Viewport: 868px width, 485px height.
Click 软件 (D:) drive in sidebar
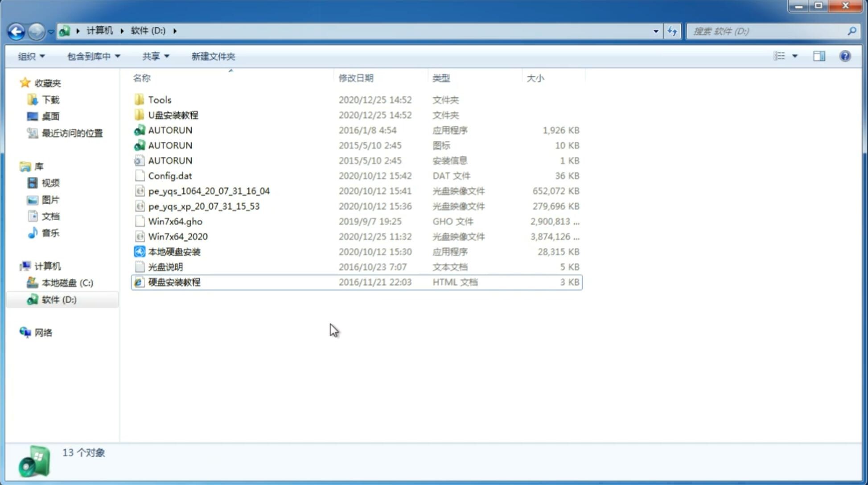tap(59, 299)
